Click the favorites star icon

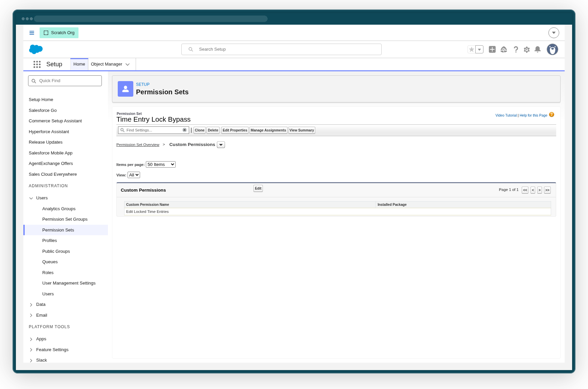471,49
